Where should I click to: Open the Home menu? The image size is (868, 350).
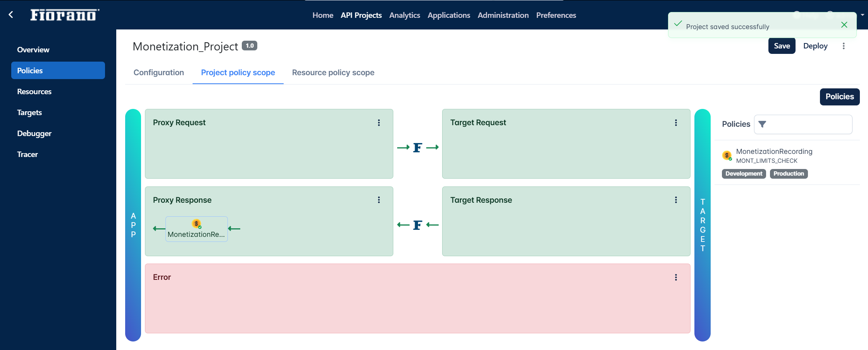323,15
